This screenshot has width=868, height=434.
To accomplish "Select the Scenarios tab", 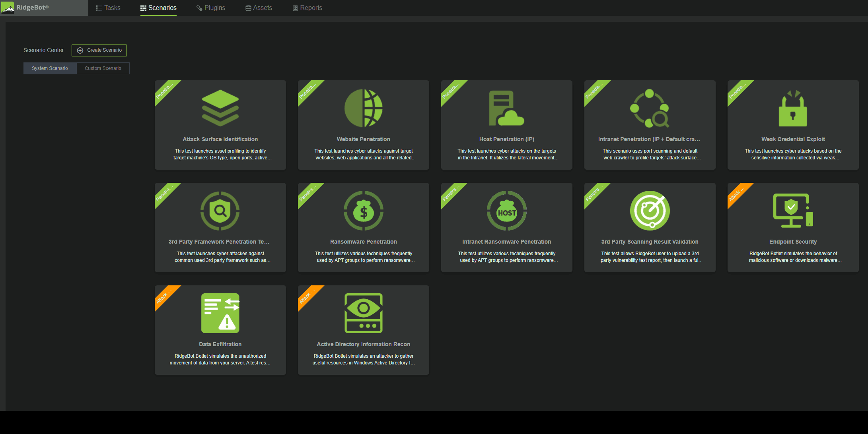I will point(158,8).
